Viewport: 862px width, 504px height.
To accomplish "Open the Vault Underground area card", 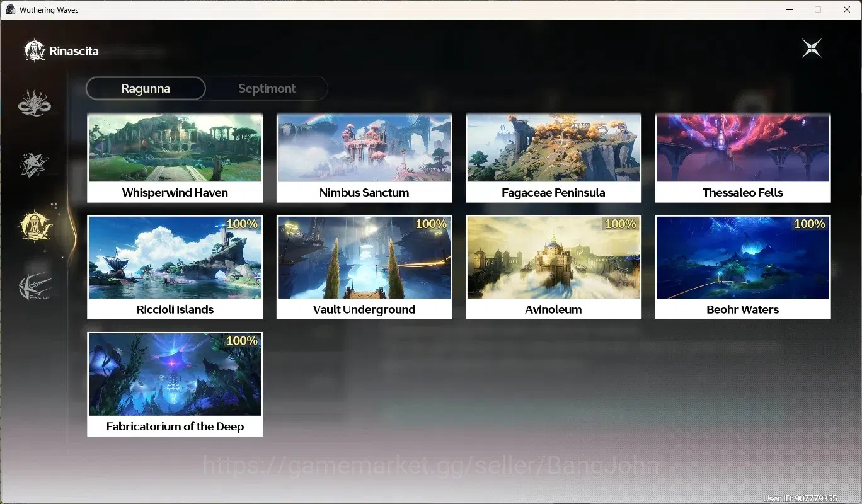I will coord(364,267).
